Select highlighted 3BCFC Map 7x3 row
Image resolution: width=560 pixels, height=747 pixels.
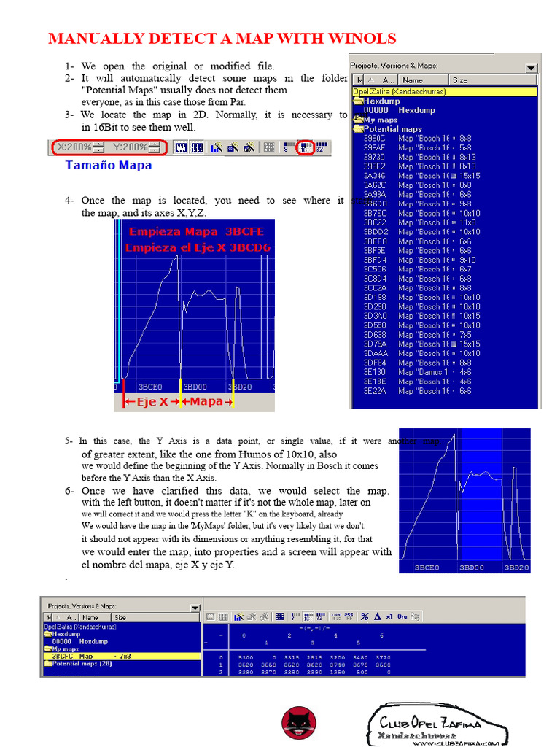122,657
